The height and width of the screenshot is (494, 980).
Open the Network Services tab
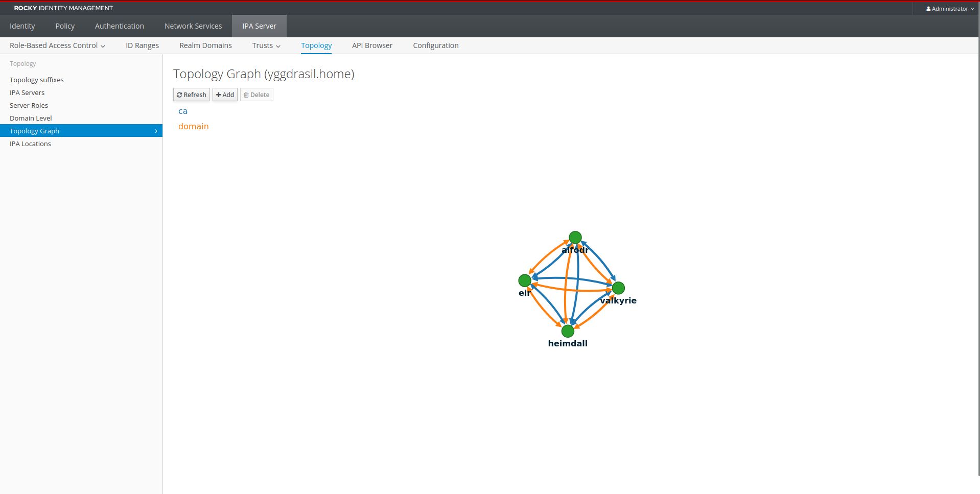pos(193,26)
